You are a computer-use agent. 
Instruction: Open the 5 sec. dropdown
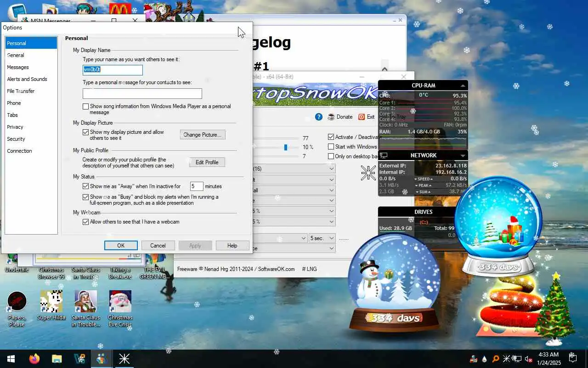tap(322, 238)
